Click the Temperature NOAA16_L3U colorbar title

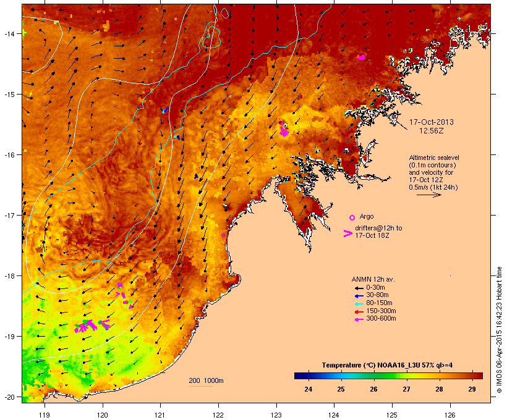[x=387, y=365]
